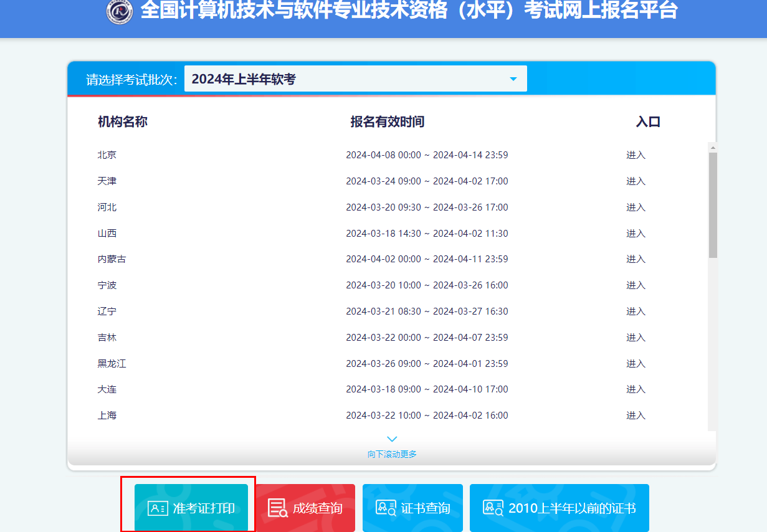Click 进入 for 吉林

(636, 338)
